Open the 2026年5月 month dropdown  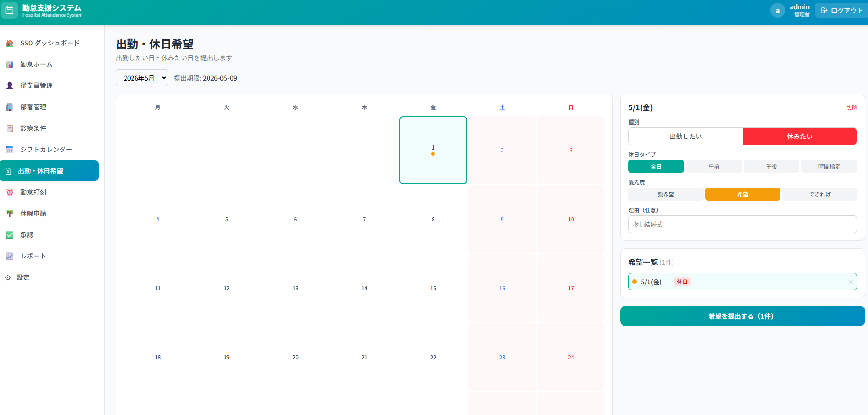142,78
